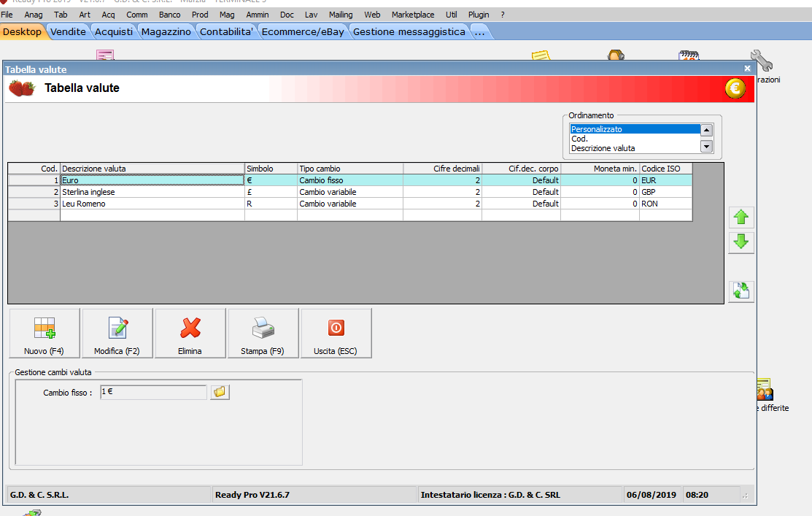This screenshot has height=516, width=812.
Task: Click the gold euro coin icon
Action: click(x=735, y=88)
